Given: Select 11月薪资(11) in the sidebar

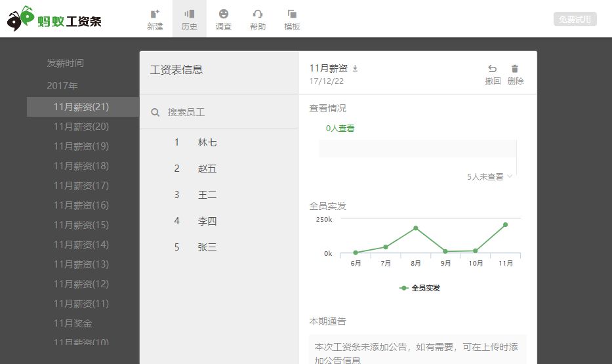Looking at the screenshot, I should click(83, 304).
